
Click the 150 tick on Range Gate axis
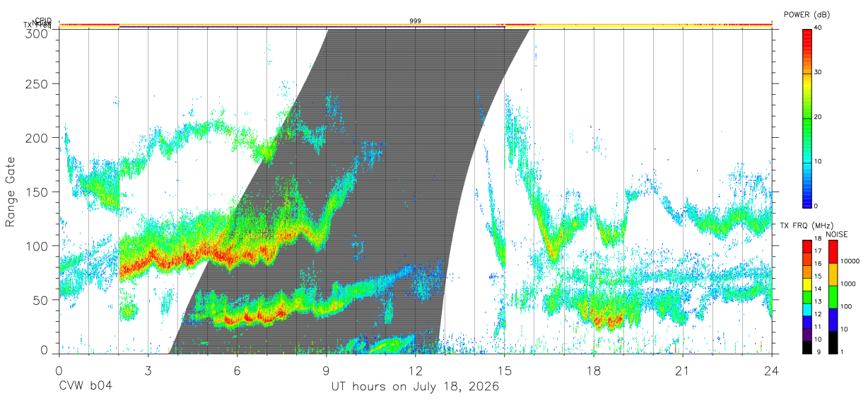38,192
